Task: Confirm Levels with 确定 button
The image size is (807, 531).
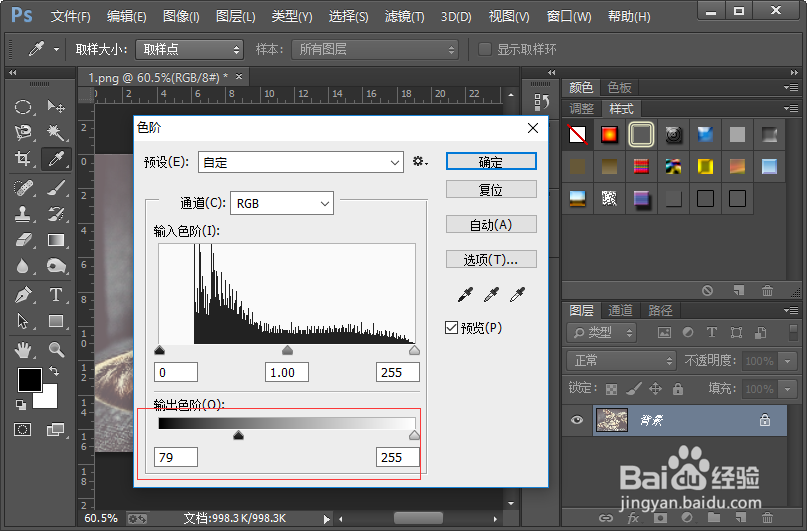Action: point(491,162)
